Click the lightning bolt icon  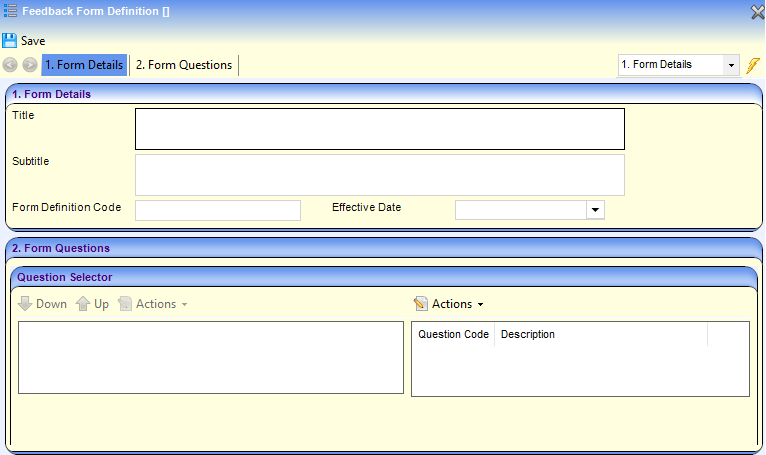pos(753,65)
